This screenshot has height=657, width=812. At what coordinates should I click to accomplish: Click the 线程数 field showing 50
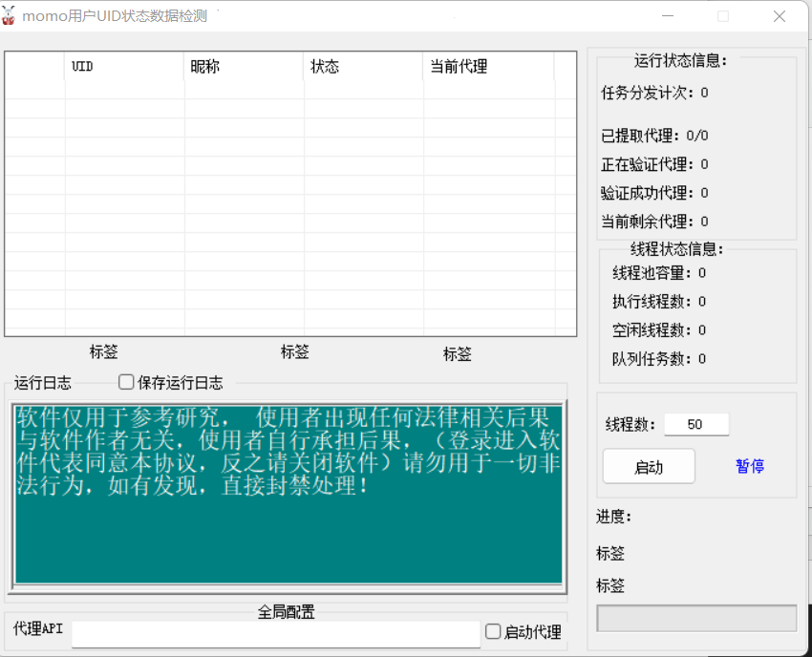tap(695, 425)
